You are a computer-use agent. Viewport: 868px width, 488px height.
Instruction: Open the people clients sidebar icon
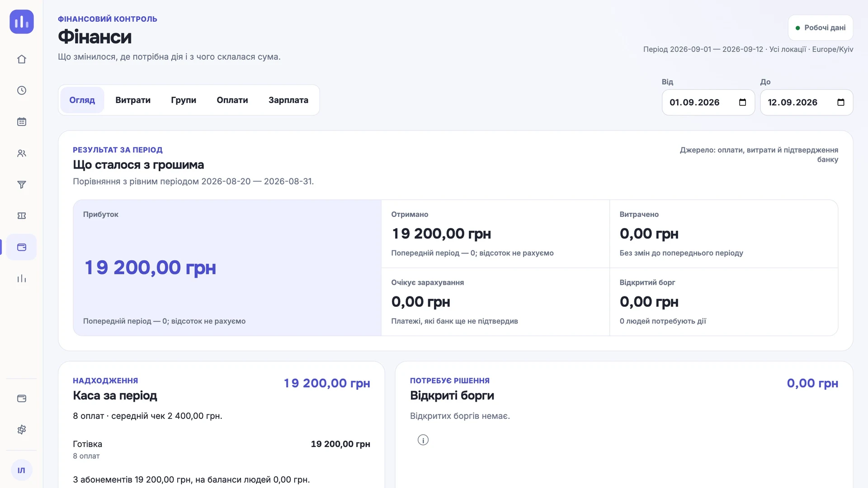[x=22, y=153]
